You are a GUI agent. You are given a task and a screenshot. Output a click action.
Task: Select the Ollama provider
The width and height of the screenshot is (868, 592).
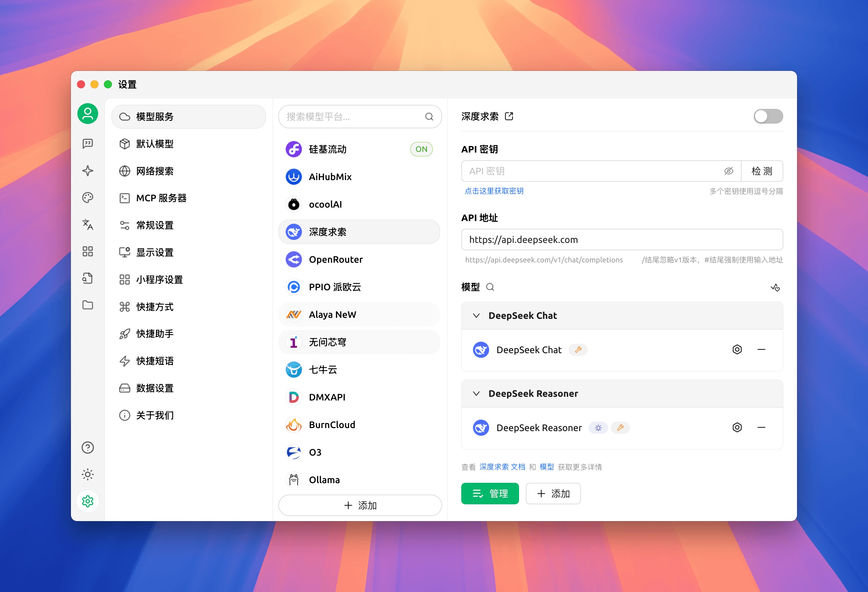359,480
